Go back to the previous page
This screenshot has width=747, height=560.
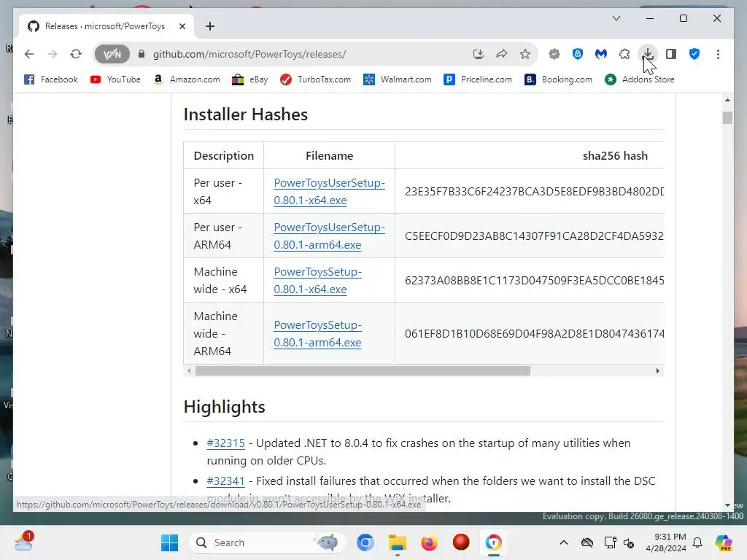point(29,54)
